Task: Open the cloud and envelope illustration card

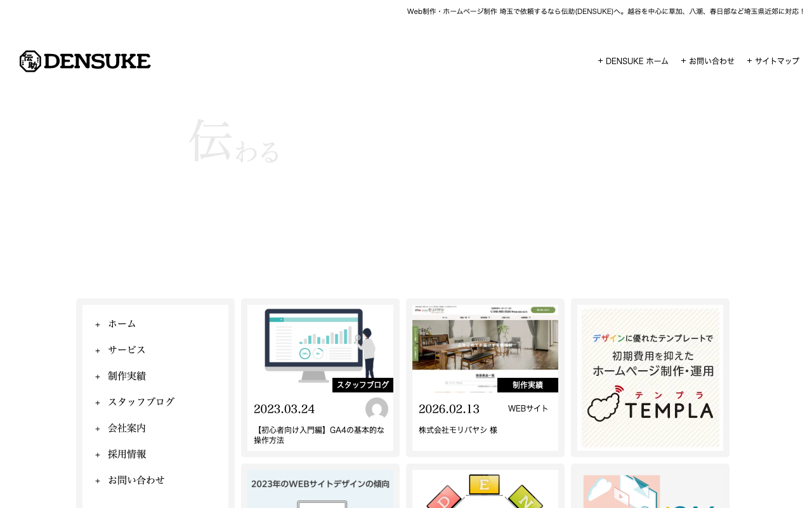Action: tap(650, 489)
